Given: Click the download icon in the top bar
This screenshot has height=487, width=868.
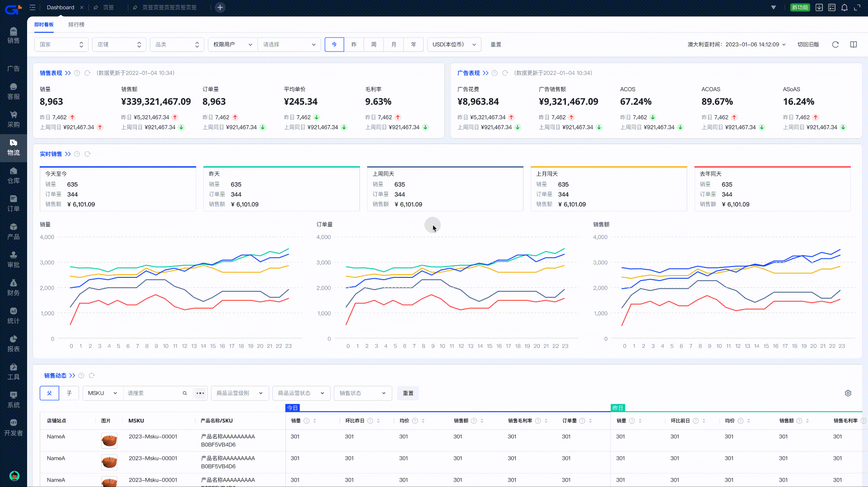Looking at the screenshot, I should point(819,7).
